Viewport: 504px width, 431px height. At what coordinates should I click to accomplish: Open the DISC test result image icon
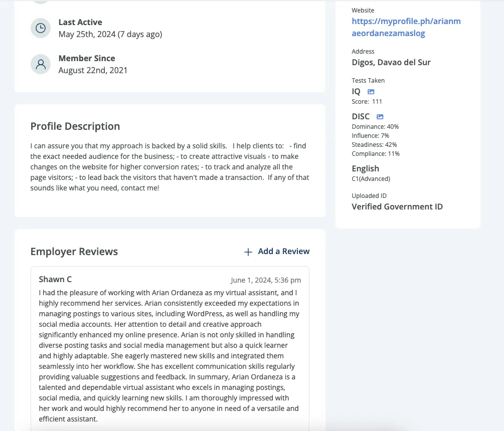point(380,117)
